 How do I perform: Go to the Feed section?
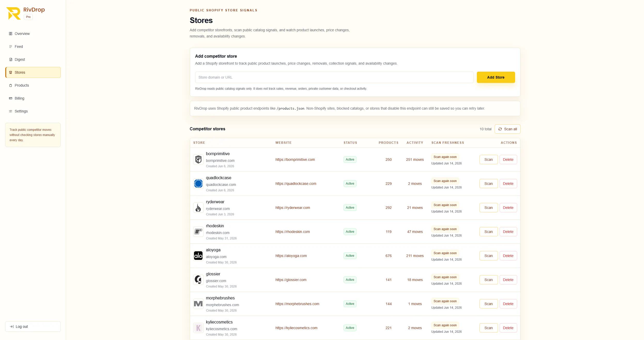pyautogui.click(x=33, y=47)
